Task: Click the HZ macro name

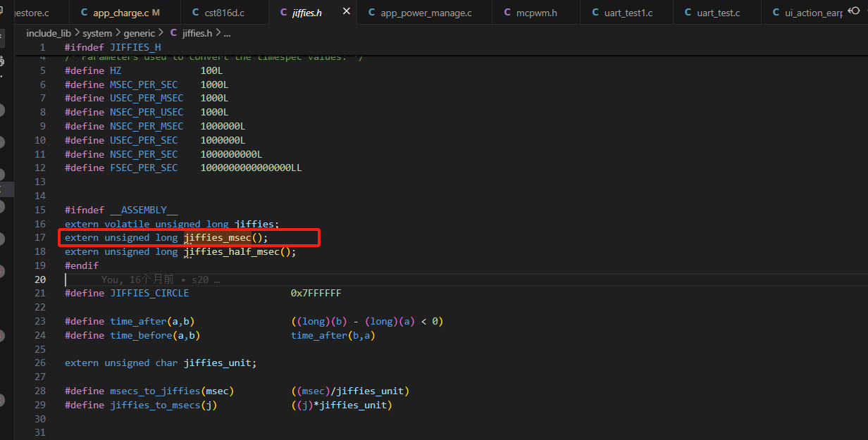Action: (x=116, y=70)
